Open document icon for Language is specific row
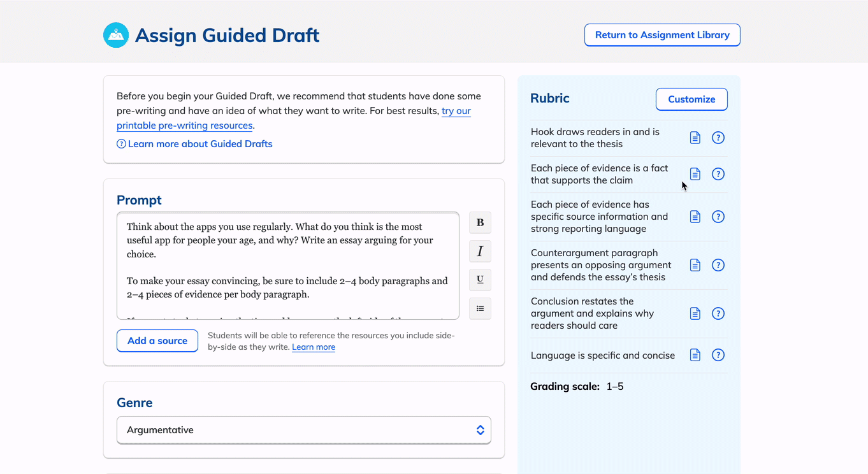This screenshot has width=868, height=474. (695, 355)
